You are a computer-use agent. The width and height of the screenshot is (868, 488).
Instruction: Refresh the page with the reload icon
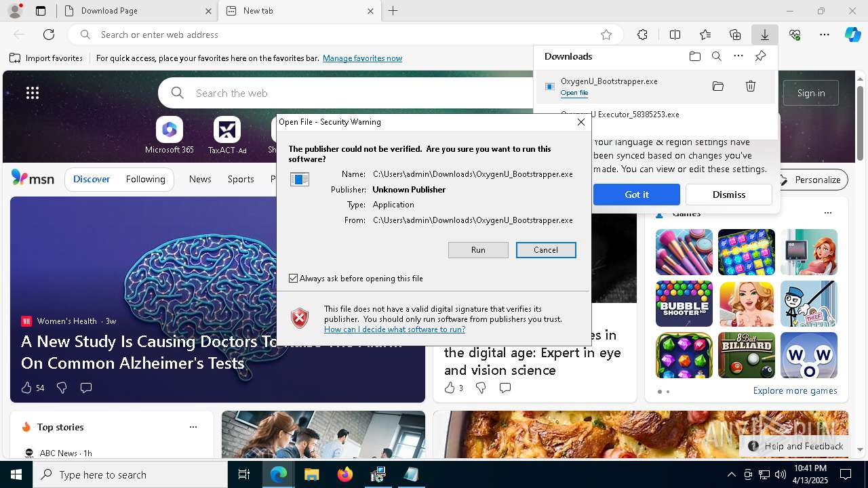coord(49,35)
